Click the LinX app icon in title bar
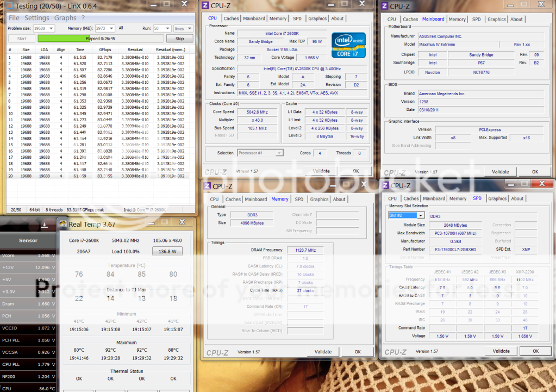Screen dimensions: 556x392 click(x=10, y=6)
